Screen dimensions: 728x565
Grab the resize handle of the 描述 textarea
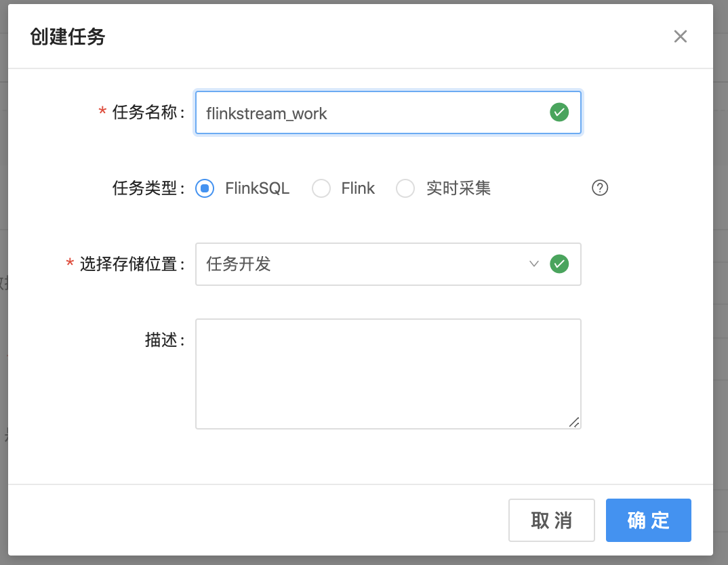pos(574,422)
